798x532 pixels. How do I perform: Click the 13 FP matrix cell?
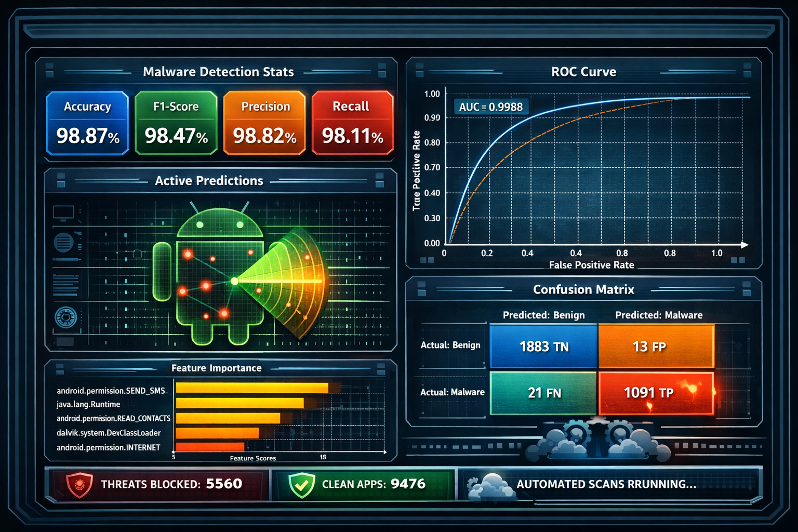(656, 347)
